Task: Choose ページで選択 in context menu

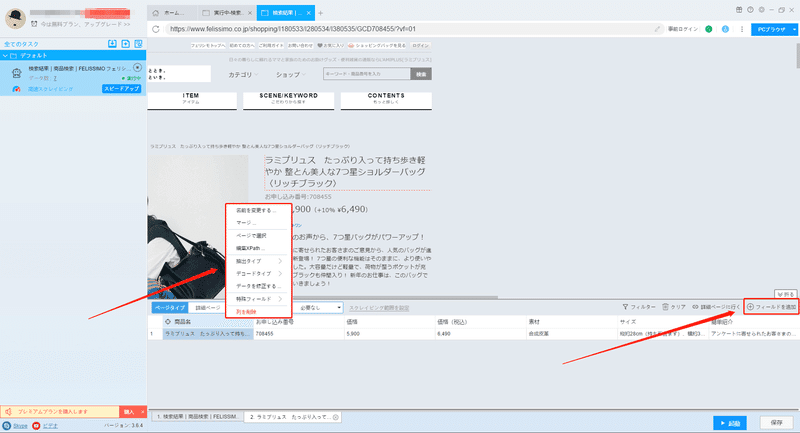Action: click(x=251, y=236)
